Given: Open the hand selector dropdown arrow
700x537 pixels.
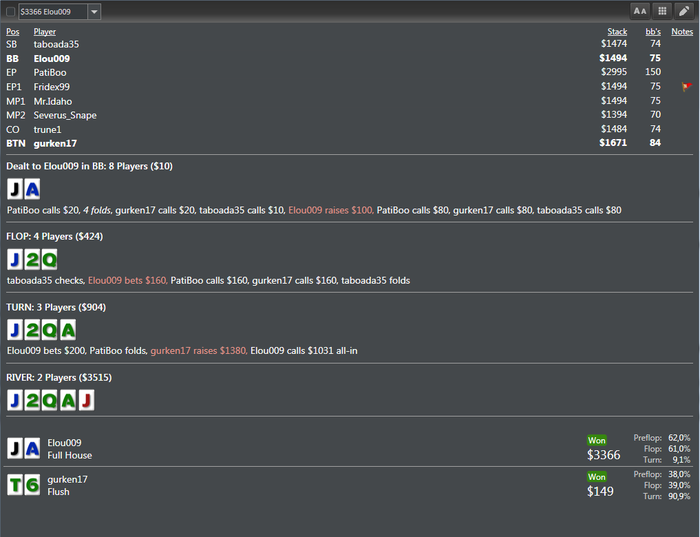Looking at the screenshot, I should pos(94,12).
